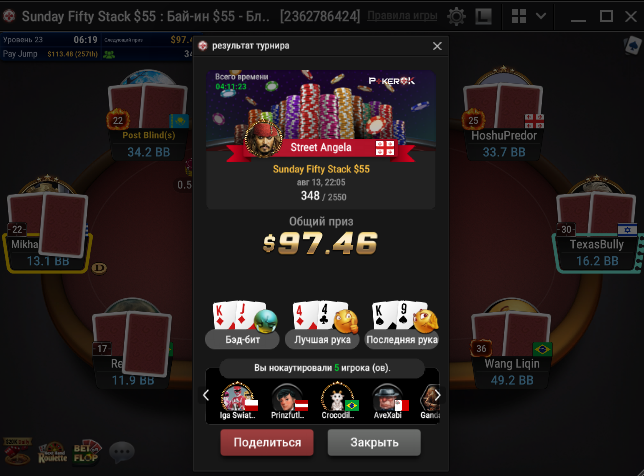The width and height of the screenshot is (644, 476).
Task: Click the AveXabi player avatar
Action: click(x=387, y=398)
